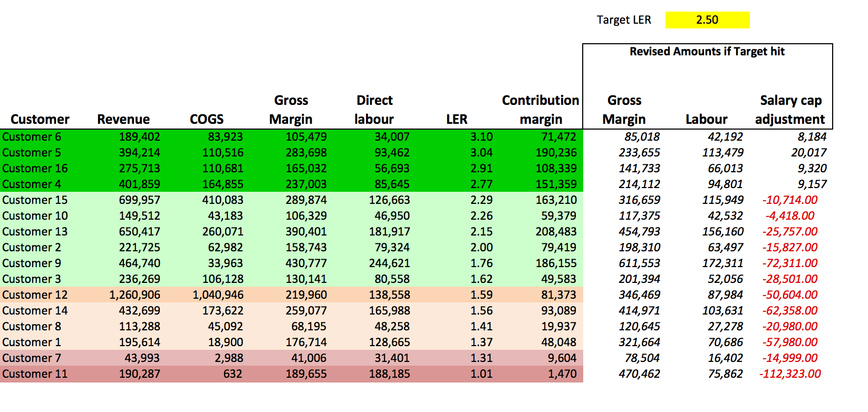Select Customer 11 COGS value 632
868x412 pixels.
[x=233, y=374]
